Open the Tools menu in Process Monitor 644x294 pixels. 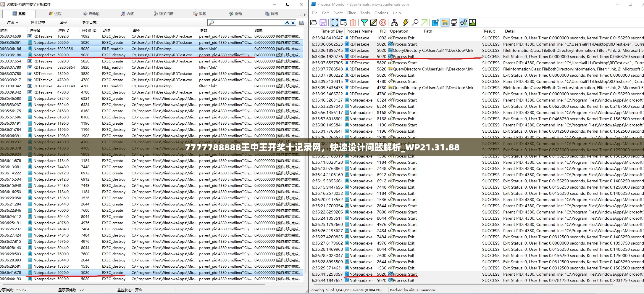pyautogui.click(x=365, y=13)
